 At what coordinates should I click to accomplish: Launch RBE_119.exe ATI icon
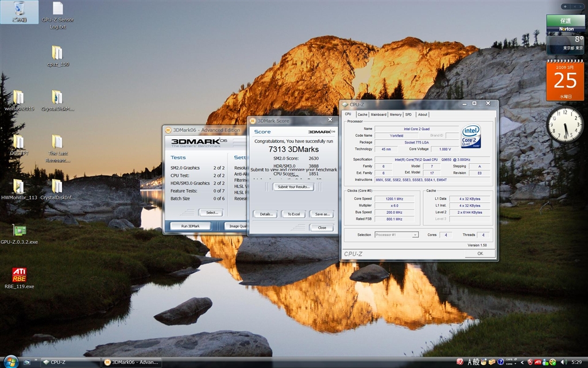tap(19, 275)
